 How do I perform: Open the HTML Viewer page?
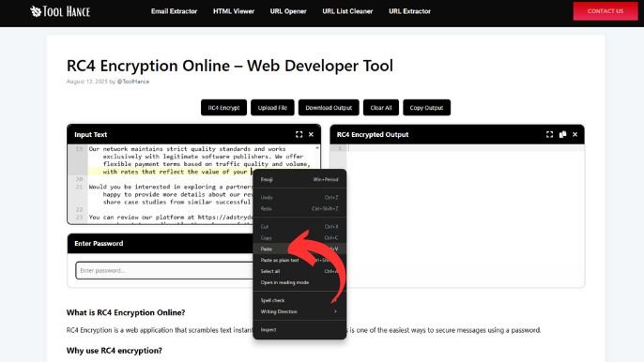234,11
